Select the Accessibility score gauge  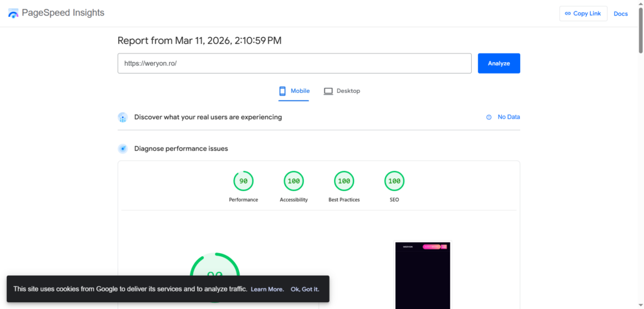click(294, 182)
